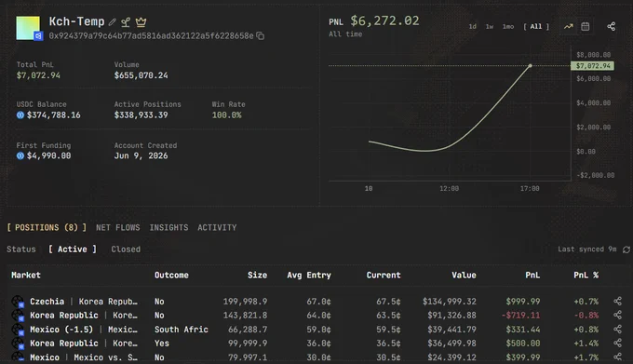Refresh sync with the reload icon

tap(626, 249)
